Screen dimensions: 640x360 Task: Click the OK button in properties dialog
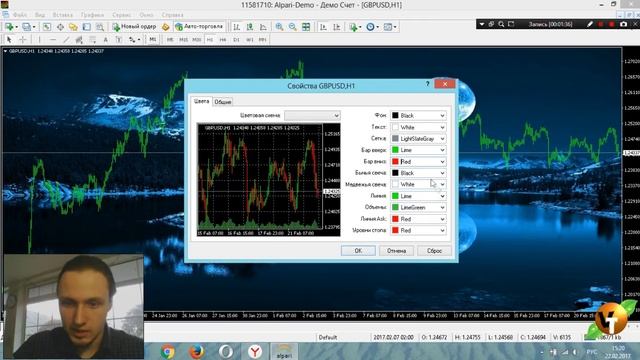(358, 251)
